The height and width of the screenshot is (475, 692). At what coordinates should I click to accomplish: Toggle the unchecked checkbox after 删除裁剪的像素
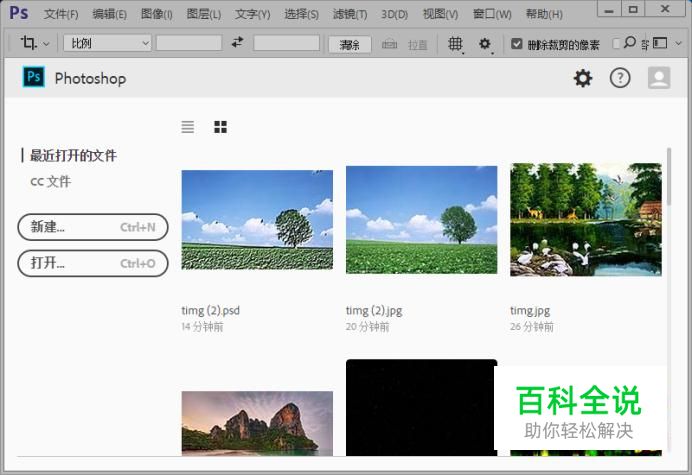click(616, 43)
